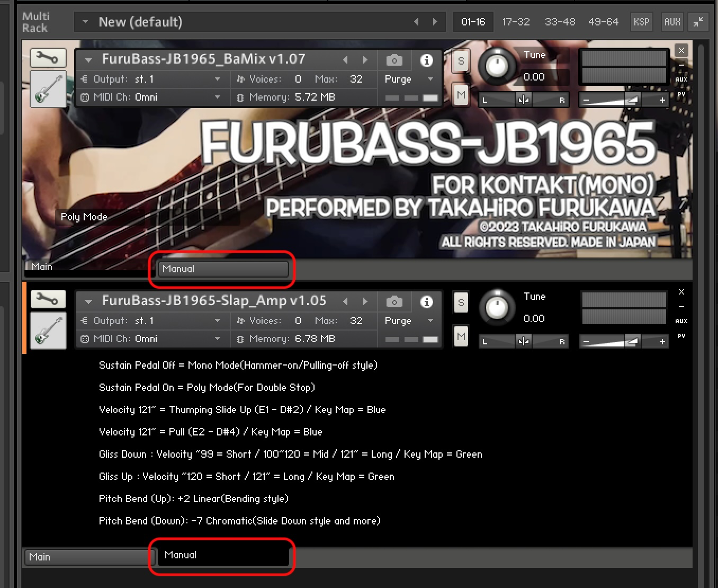Center the pan in BaMix instrument

pos(523,100)
